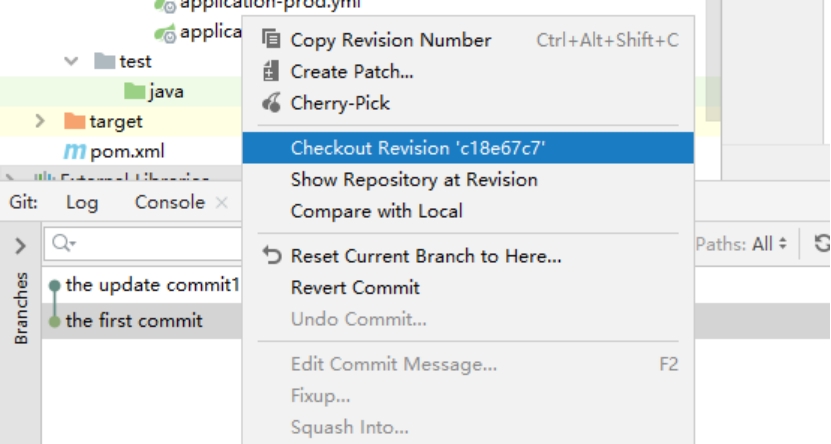Click the commit search input field
Viewport: 831px width, 444px height.
pyautogui.click(x=143, y=244)
